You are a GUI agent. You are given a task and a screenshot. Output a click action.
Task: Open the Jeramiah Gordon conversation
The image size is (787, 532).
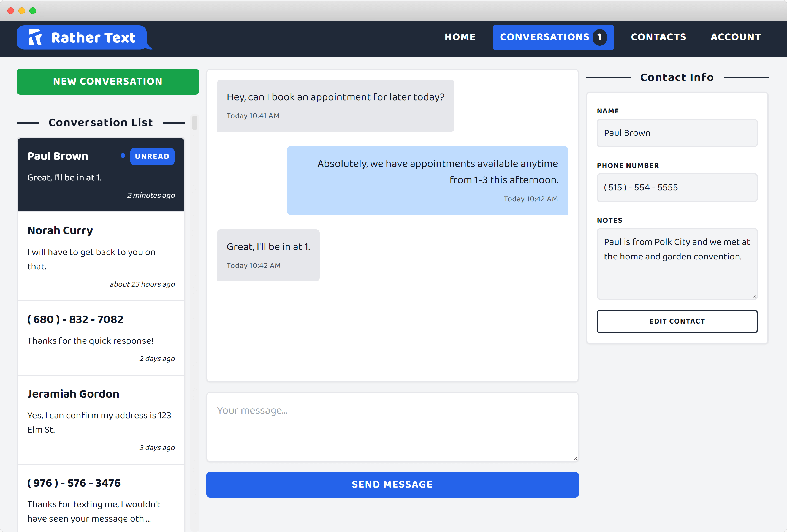[101, 420]
